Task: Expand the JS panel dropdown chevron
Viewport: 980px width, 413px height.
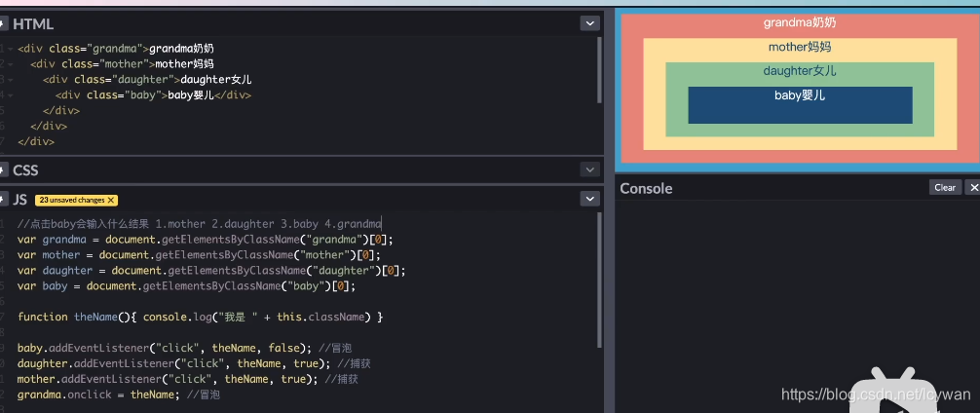Action: [x=589, y=199]
